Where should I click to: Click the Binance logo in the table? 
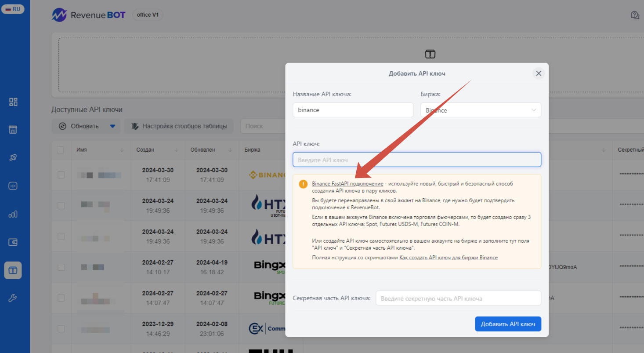pos(267,175)
